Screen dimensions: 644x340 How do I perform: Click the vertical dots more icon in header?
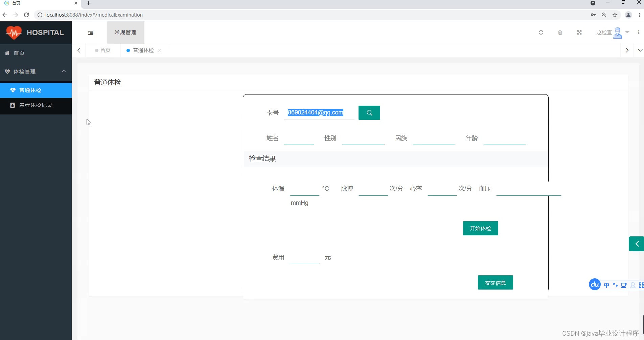639,33
